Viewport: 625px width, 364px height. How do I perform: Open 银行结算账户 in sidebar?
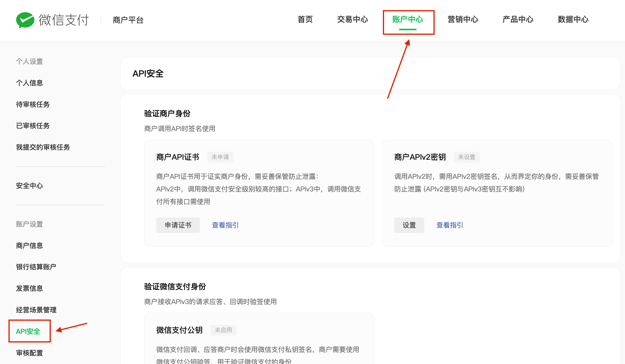click(x=36, y=267)
